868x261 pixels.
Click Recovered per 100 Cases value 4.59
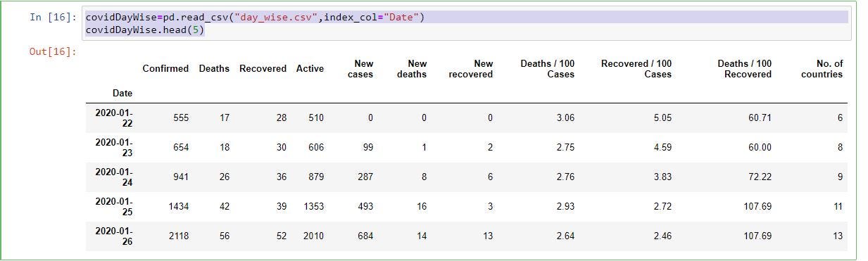click(662, 148)
